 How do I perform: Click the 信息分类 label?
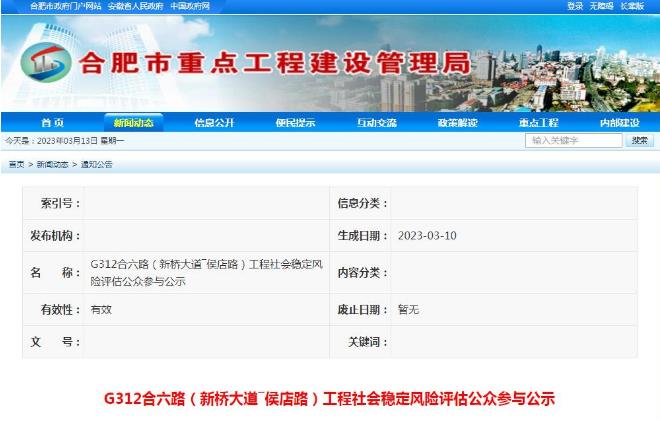pos(362,203)
